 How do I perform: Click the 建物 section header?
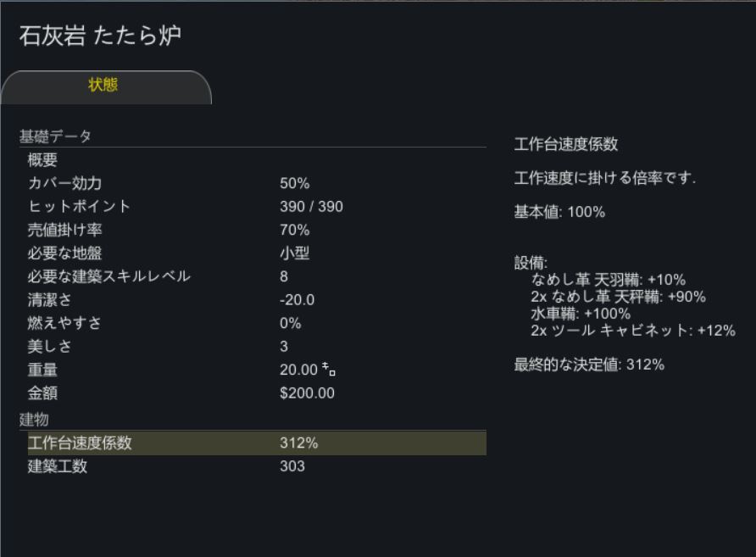pos(34,420)
